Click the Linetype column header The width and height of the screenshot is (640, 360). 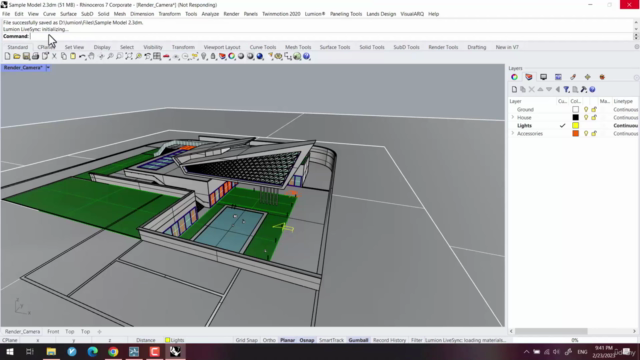click(623, 101)
